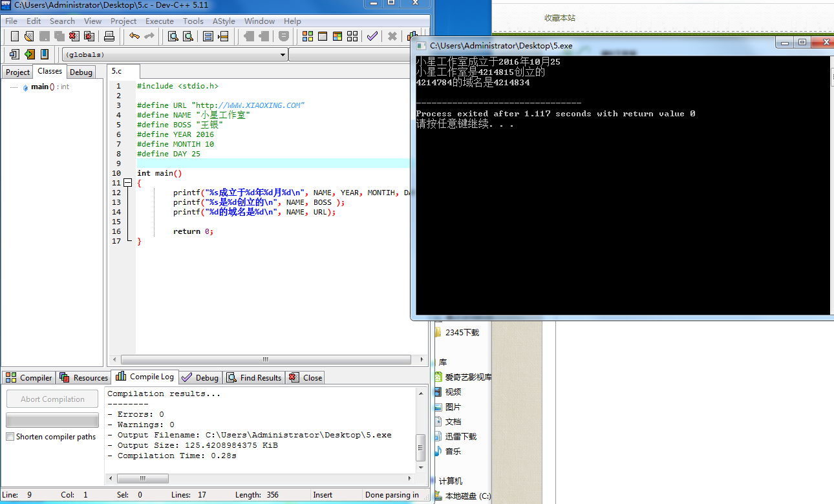Viewport: 834px width, 504px height.
Task: Click the return 0; code line
Action: tap(193, 231)
